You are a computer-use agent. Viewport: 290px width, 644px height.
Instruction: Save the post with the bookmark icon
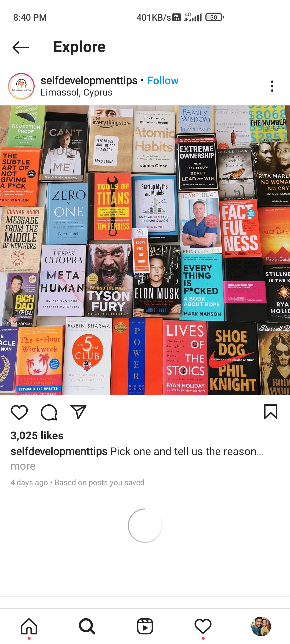coord(271,412)
